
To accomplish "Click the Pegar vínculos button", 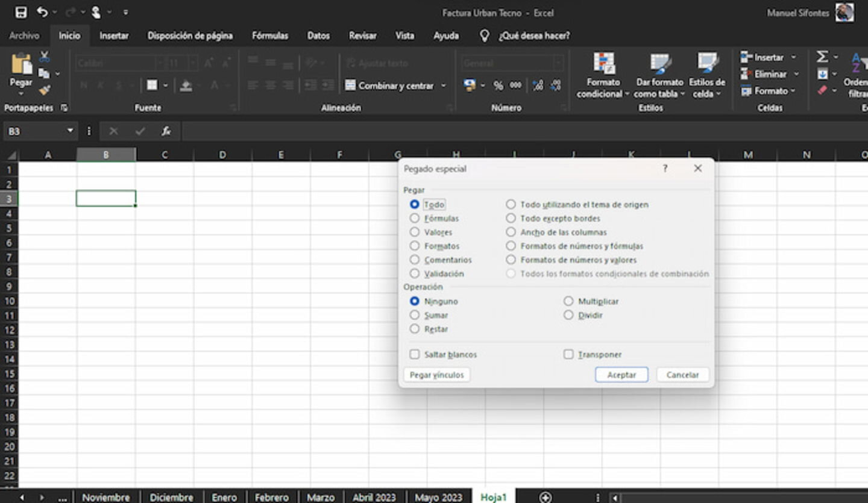I will click(436, 375).
